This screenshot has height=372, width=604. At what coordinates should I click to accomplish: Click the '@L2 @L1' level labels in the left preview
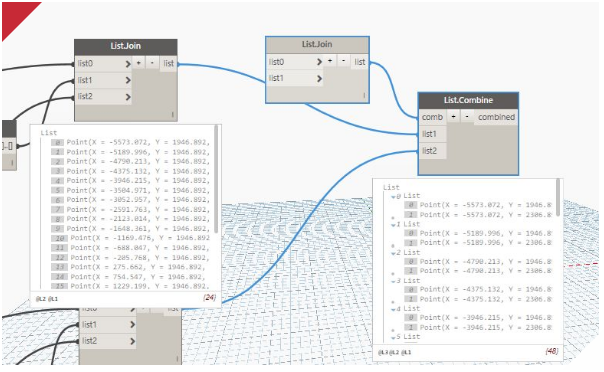[x=47, y=299]
